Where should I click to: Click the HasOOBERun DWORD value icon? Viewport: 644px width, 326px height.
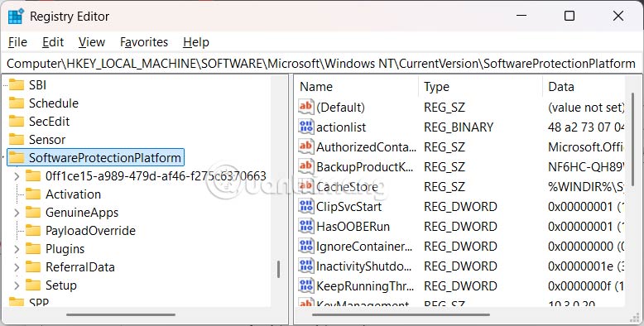point(306,226)
